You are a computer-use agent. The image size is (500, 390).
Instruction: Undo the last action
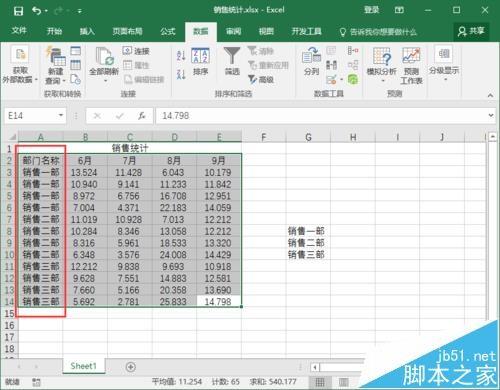36,11
